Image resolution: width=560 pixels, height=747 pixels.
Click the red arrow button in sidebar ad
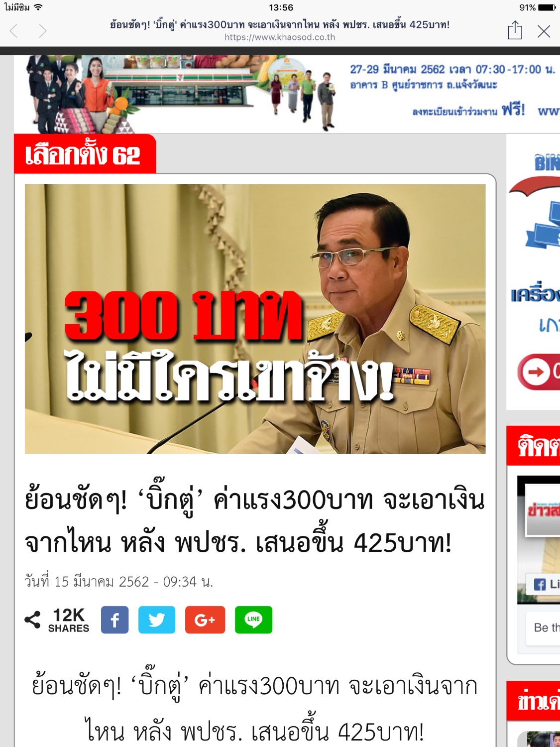[539, 372]
